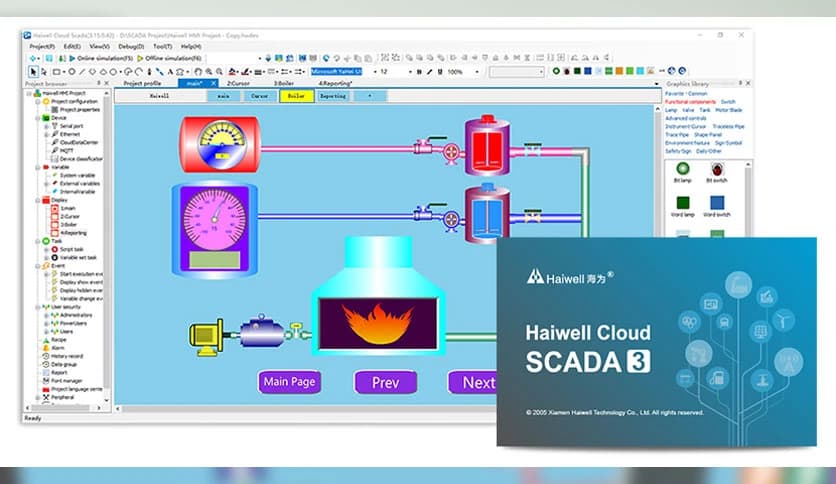This screenshot has width=836, height=484.
Task: Switch to the 4:Reporting tab
Action: (335, 84)
